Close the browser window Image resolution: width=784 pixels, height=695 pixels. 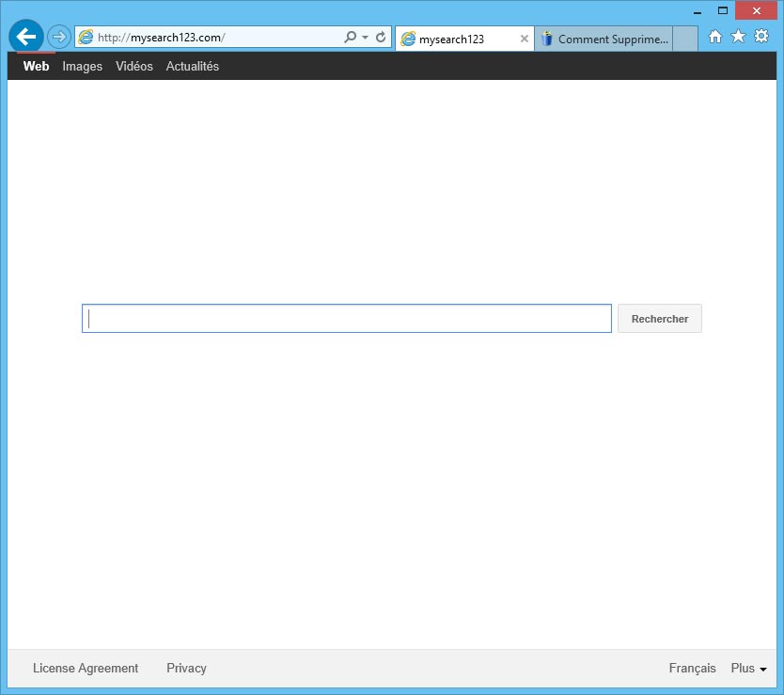point(756,10)
